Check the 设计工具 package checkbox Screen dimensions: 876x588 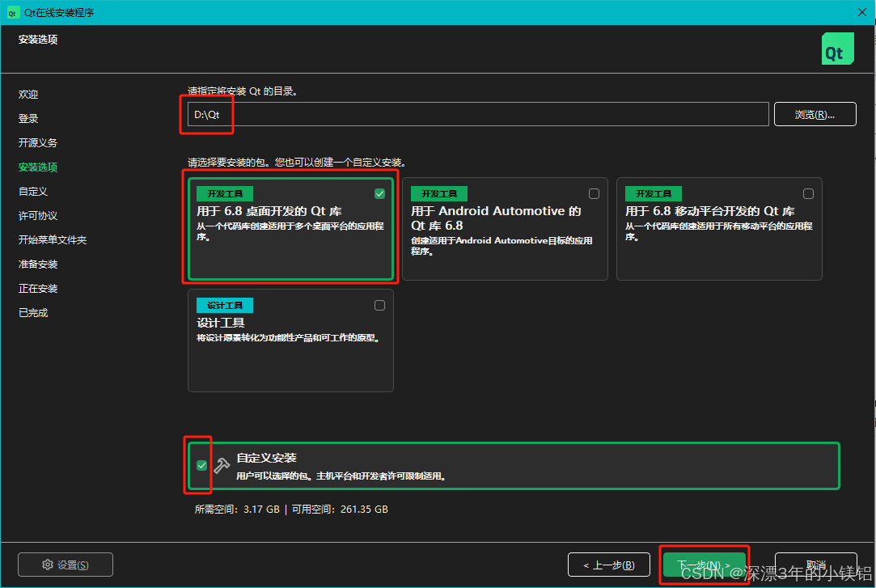(x=380, y=306)
